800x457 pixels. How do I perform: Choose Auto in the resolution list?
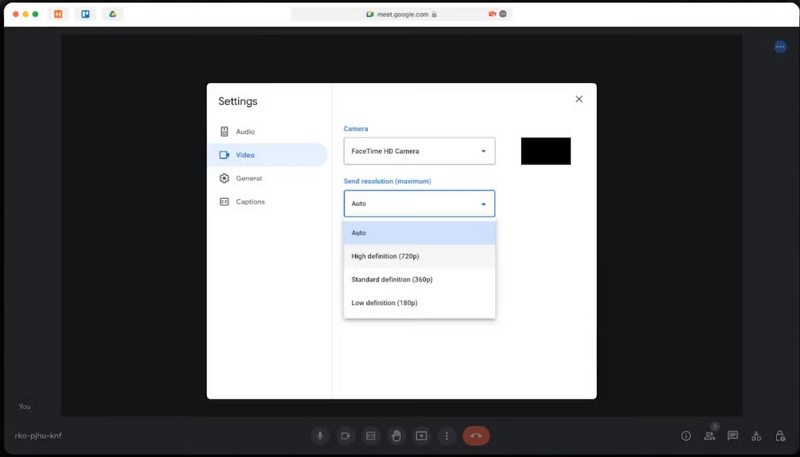click(419, 233)
